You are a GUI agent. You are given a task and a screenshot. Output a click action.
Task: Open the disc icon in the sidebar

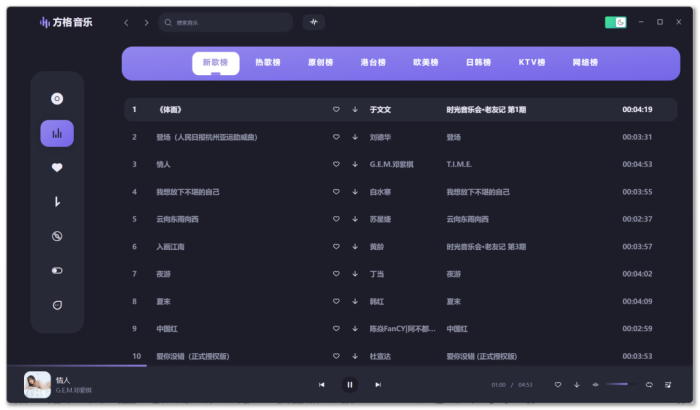click(57, 98)
